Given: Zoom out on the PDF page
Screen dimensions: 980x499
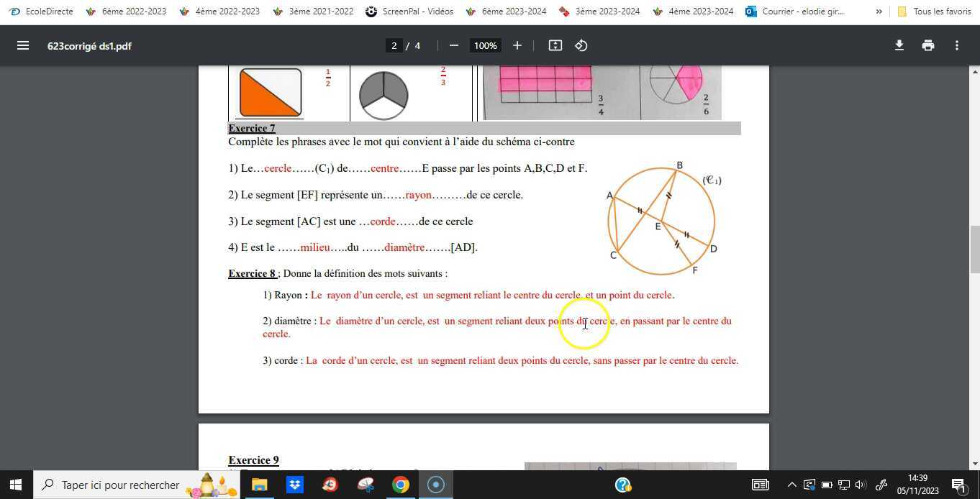Looking at the screenshot, I should click(x=453, y=45).
